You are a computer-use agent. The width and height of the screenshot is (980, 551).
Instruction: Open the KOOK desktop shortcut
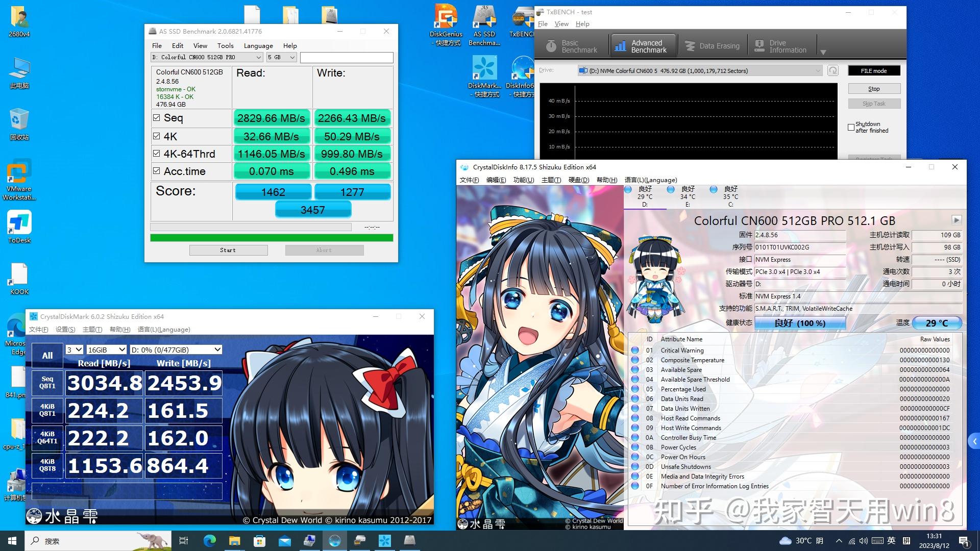pyautogui.click(x=19, y=279)
